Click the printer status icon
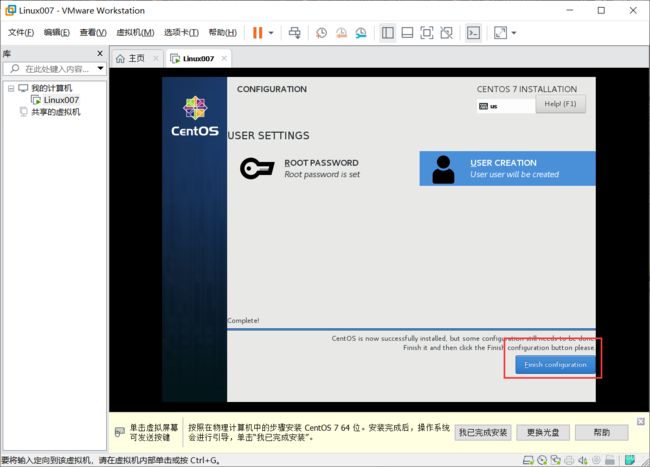The image size is (650, 467). click(x=570, y=460)
